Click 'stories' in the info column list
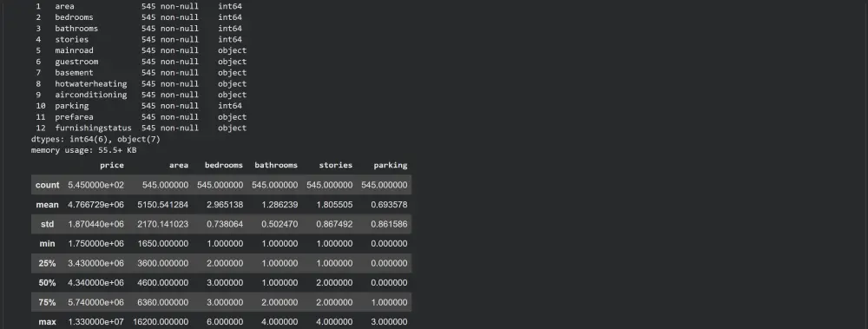Image resolution: width=868 pixels, height=329 pixels. point(71,39)
